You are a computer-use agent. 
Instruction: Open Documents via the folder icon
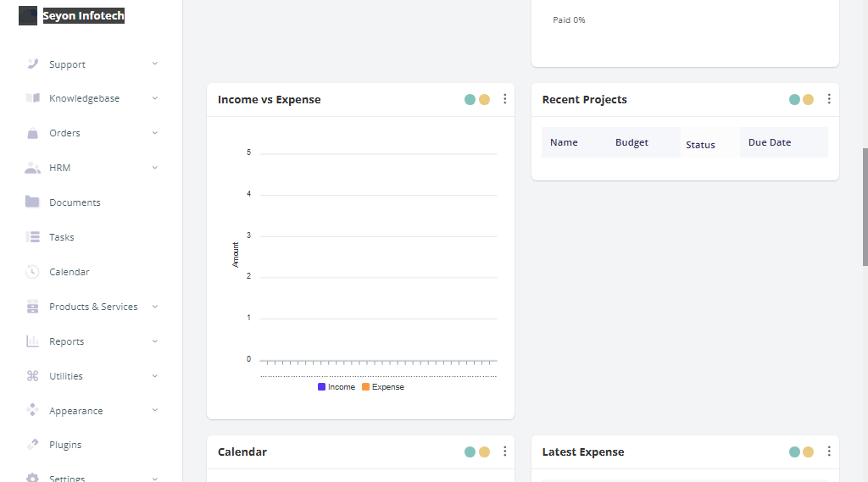tap(33, 202)
